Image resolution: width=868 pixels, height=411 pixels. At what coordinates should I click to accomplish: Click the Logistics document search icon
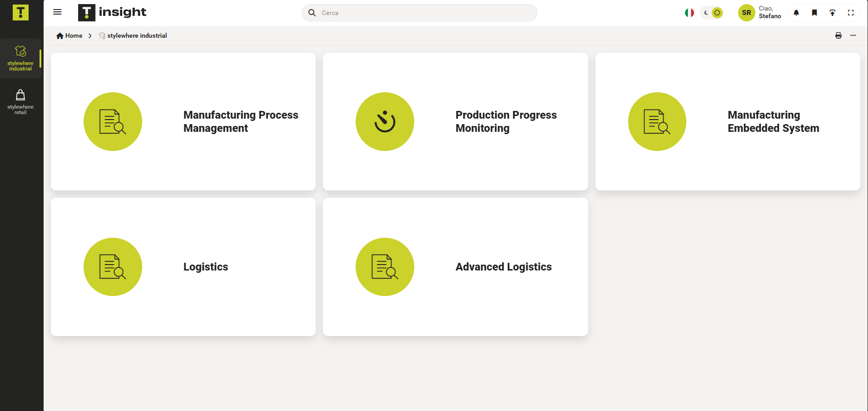113,267
